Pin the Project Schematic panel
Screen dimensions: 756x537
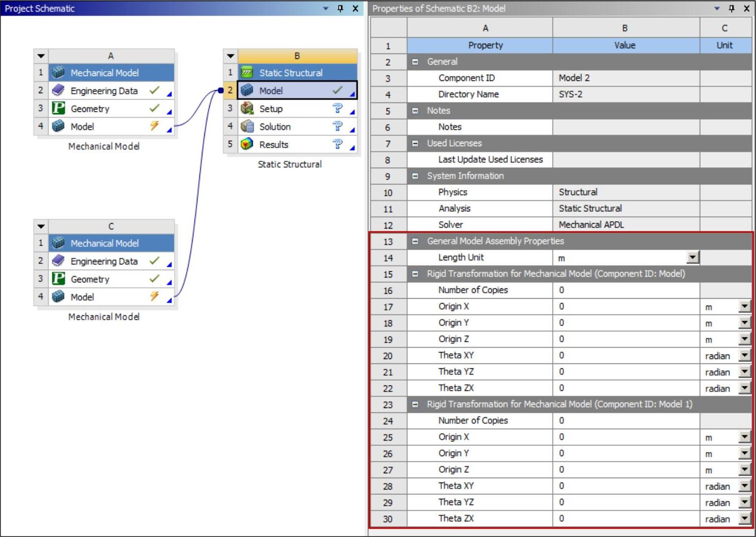(341, 8)
